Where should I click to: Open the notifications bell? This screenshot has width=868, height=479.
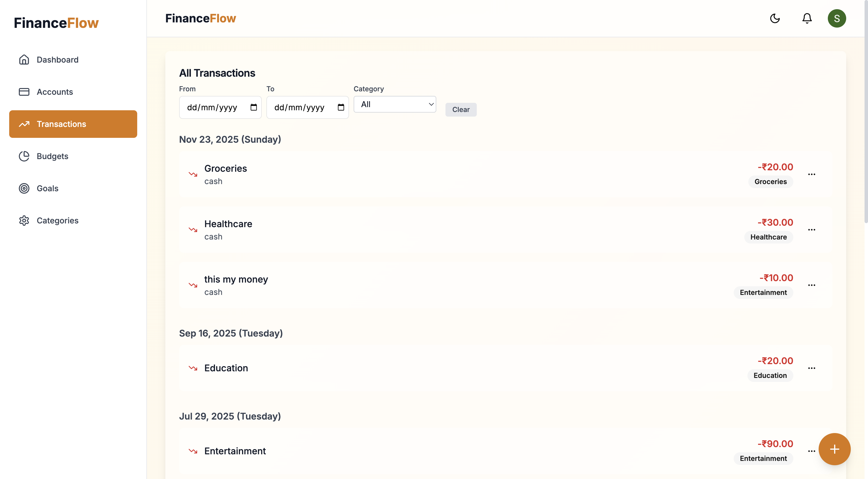[x=807, y=18]
